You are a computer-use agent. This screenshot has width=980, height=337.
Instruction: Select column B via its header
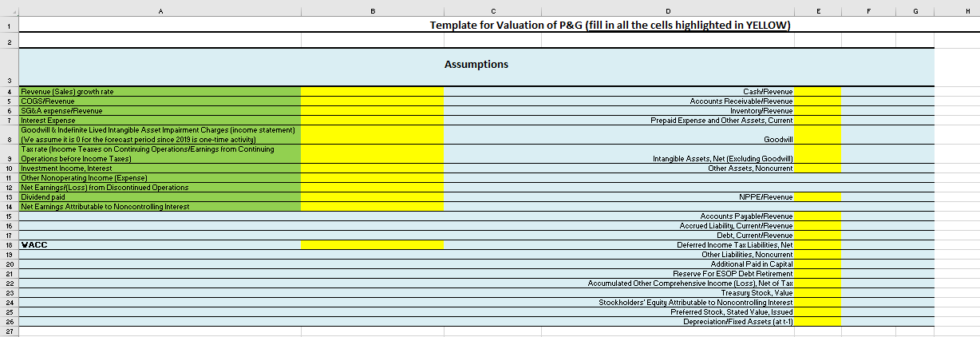372,10
